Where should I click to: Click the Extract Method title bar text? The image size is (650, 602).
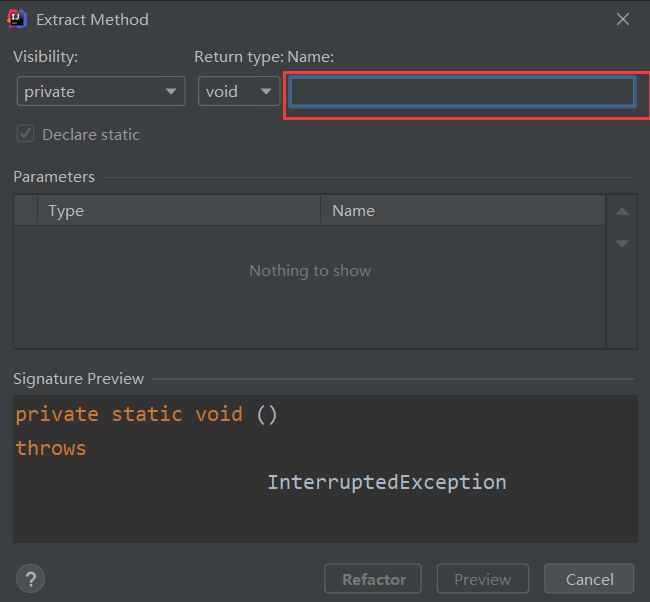92,19
